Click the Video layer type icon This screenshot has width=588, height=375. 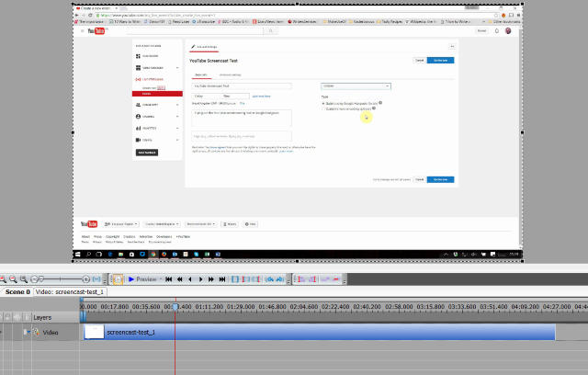pyautogui.click(x=36, y=332)
